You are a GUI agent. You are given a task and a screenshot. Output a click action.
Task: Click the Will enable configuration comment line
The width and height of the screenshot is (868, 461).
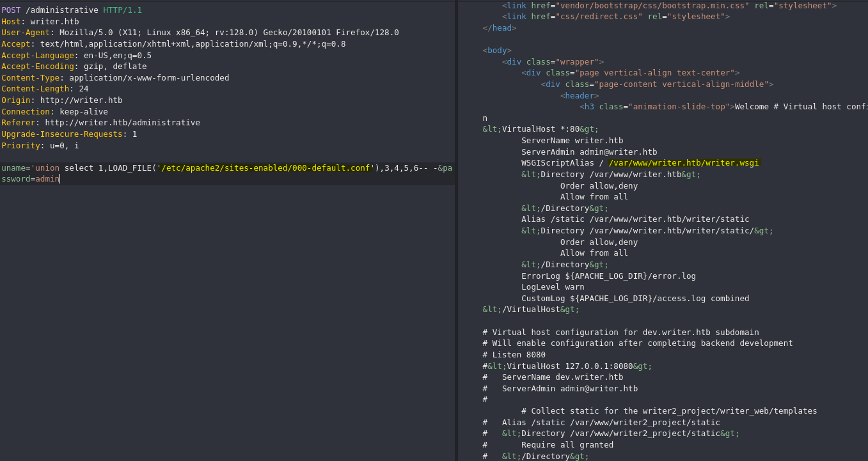(x=638, y=343)
